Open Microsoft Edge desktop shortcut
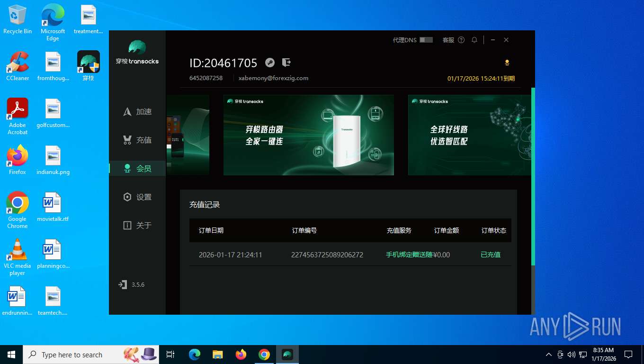644x364 pixels. pyautogui.click(x=53, y=22)
